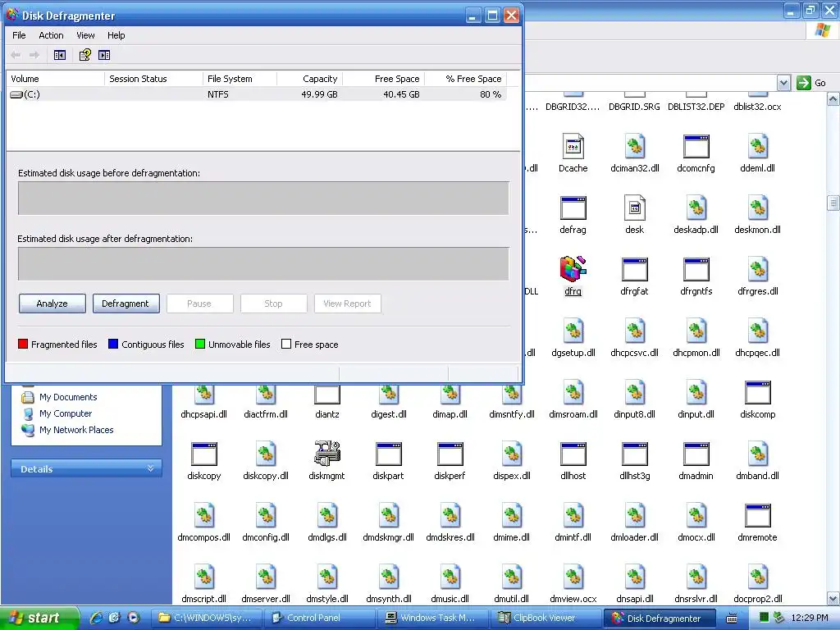Click the Go button in Explorer window

[811, 83]
